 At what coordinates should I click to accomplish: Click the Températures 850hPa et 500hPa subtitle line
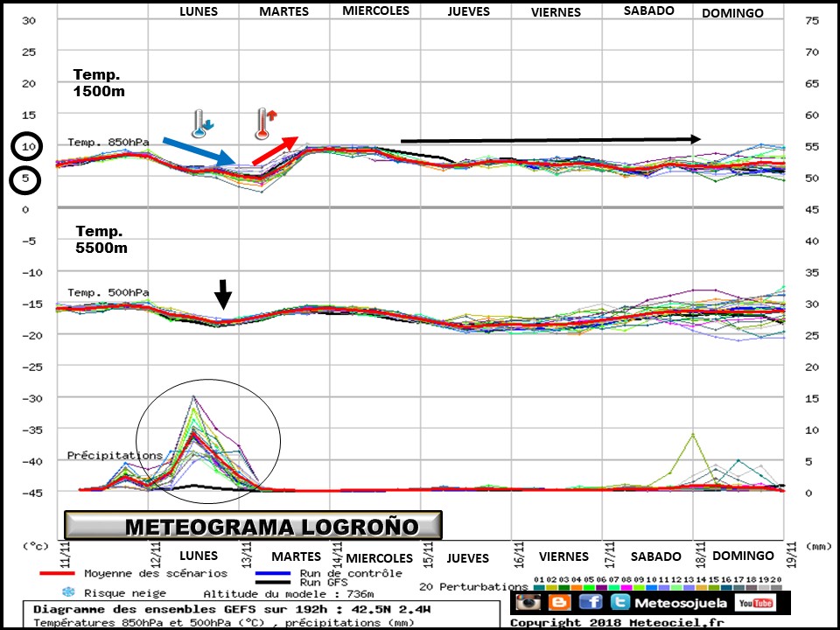[x=224, y=622]
